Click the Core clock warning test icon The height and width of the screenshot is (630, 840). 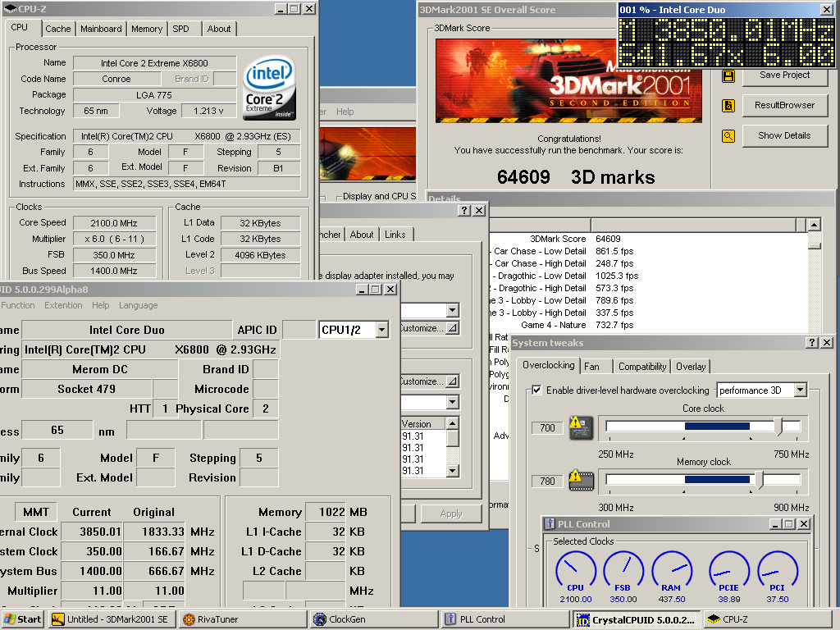pos(581,427)
